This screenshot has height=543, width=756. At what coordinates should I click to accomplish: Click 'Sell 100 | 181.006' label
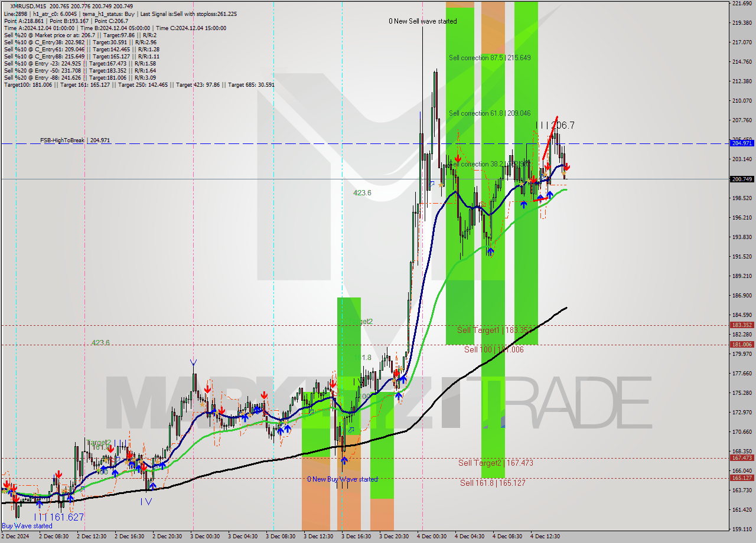click(494, 349)
